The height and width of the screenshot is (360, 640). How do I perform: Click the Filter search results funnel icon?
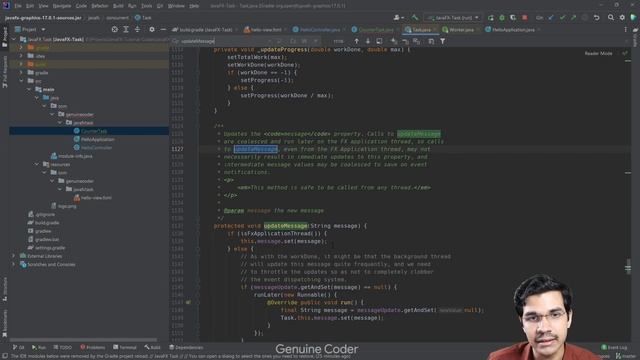click(x=442, y=41)
